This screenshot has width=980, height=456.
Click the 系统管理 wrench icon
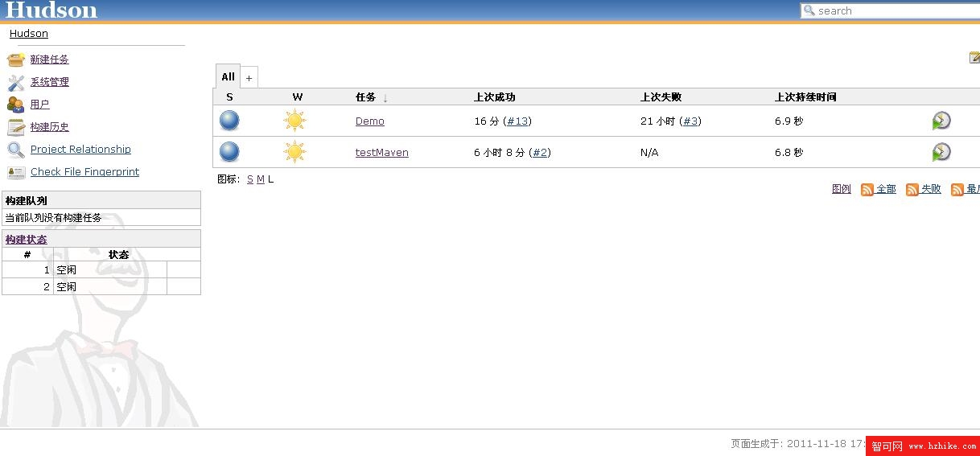[16, 82]
